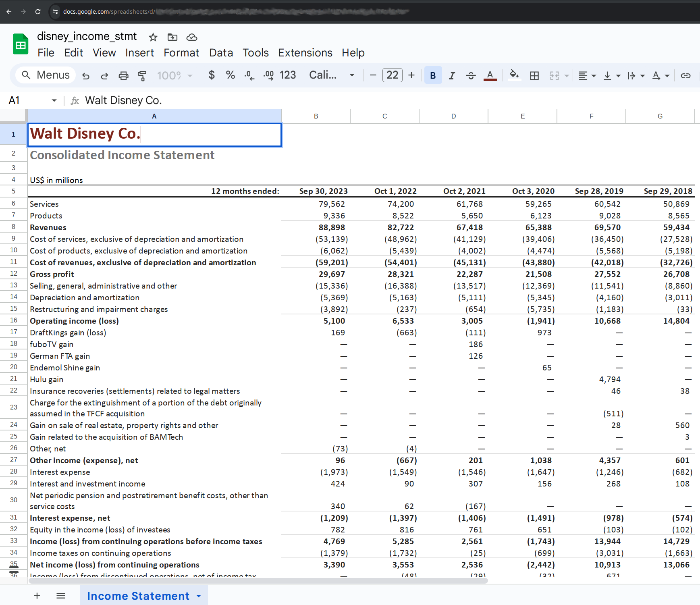The width and height of the screenshot is (700, 605).
Task: Format as currency with dollar icon
Action: (212, 75)
